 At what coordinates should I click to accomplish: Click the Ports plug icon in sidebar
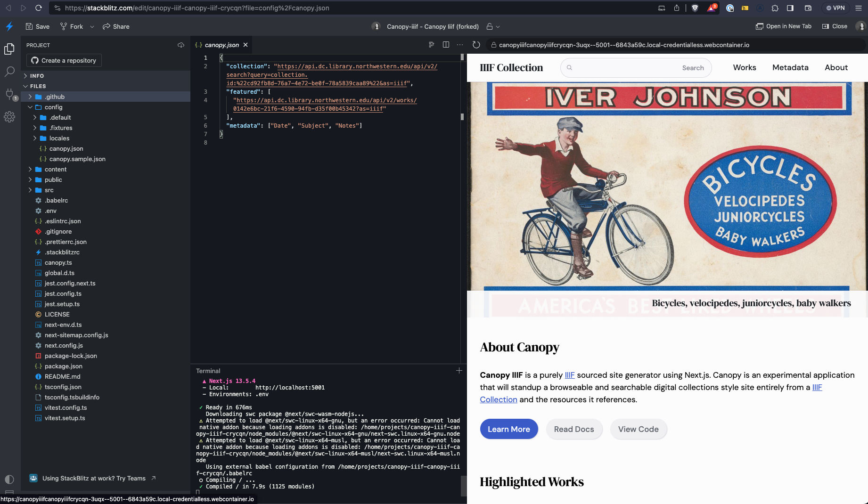(x=9, y=94)
